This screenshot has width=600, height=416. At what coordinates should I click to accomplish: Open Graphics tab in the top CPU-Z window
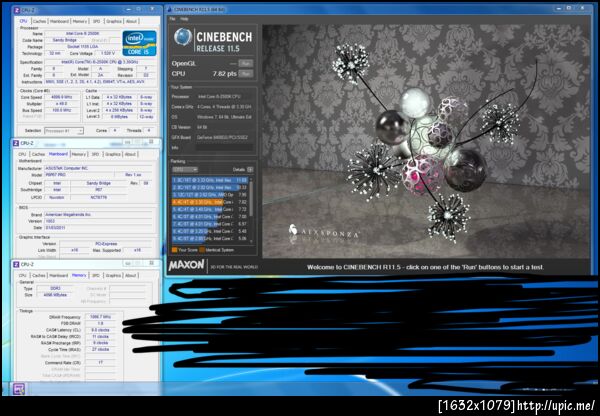[x=114, y=21]
